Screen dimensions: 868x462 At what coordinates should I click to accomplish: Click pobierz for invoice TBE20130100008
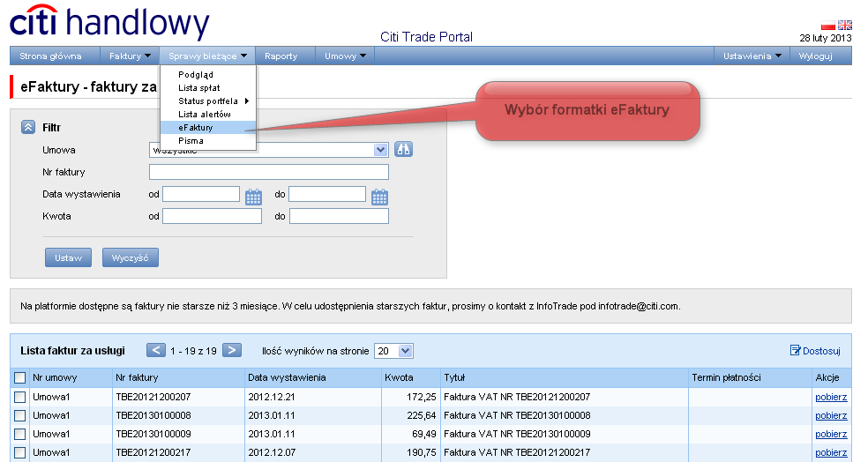831,415
